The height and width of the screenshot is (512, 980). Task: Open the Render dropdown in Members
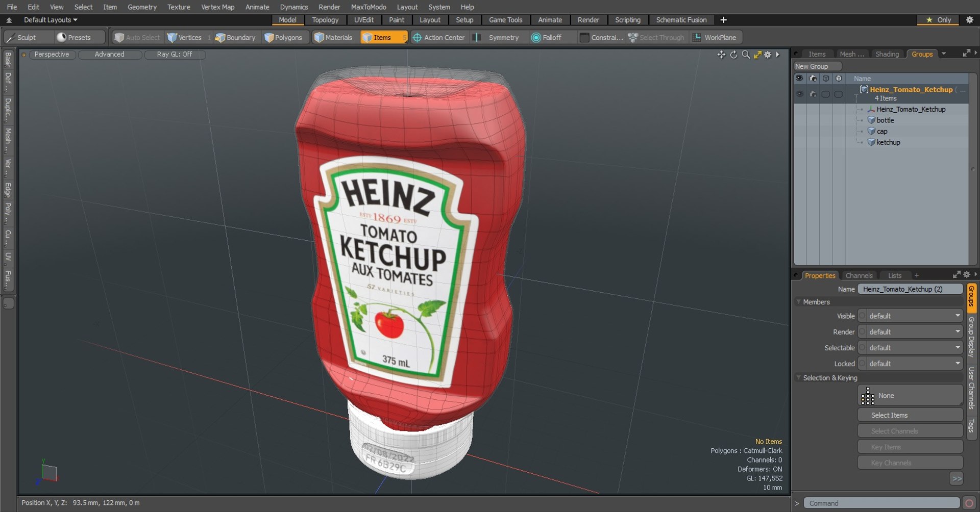[x=911, y=331]
